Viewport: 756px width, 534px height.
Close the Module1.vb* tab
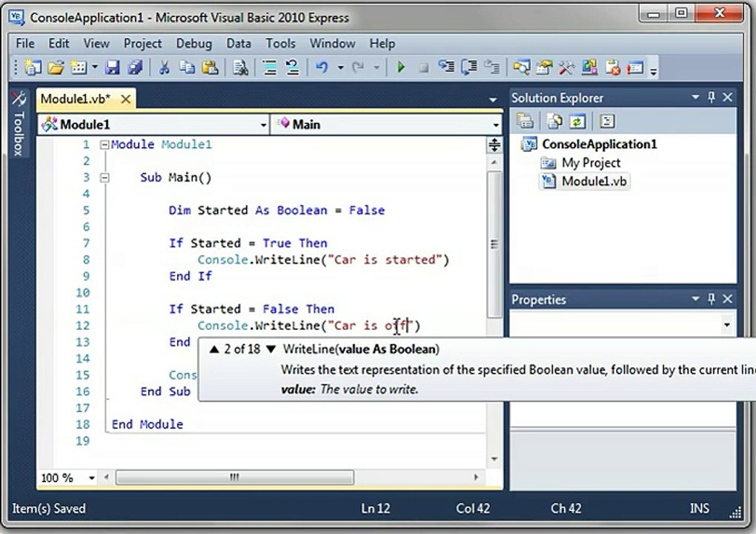pyautogui.click(x=125, y=99)
